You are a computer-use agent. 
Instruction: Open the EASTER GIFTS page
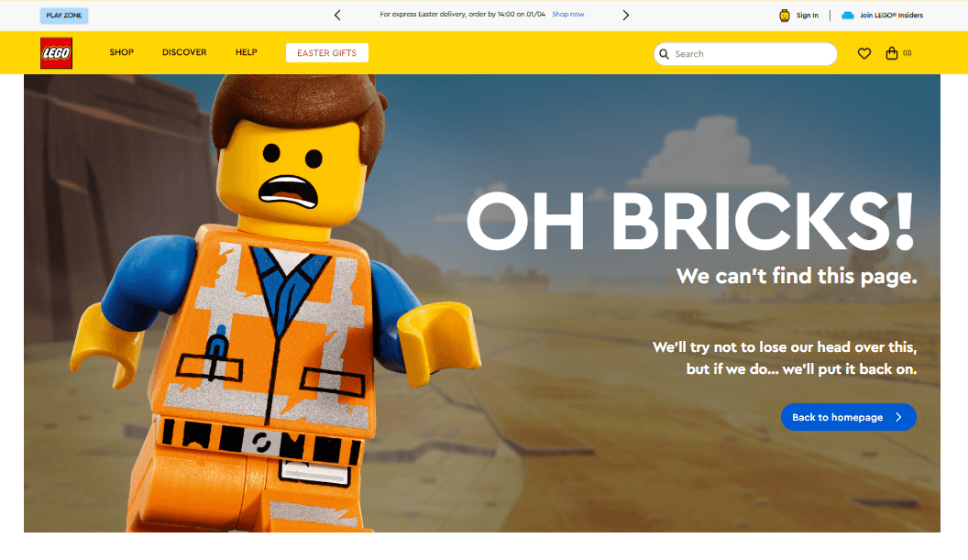coord(327,52)
